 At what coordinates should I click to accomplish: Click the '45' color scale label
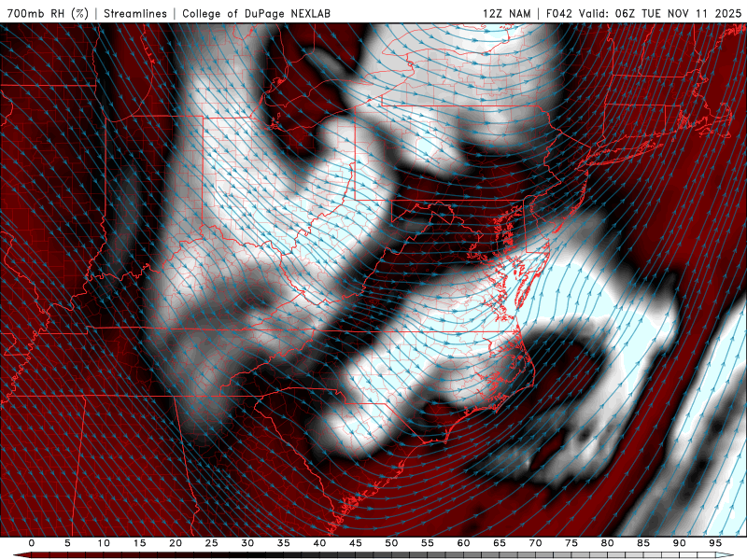356,543
